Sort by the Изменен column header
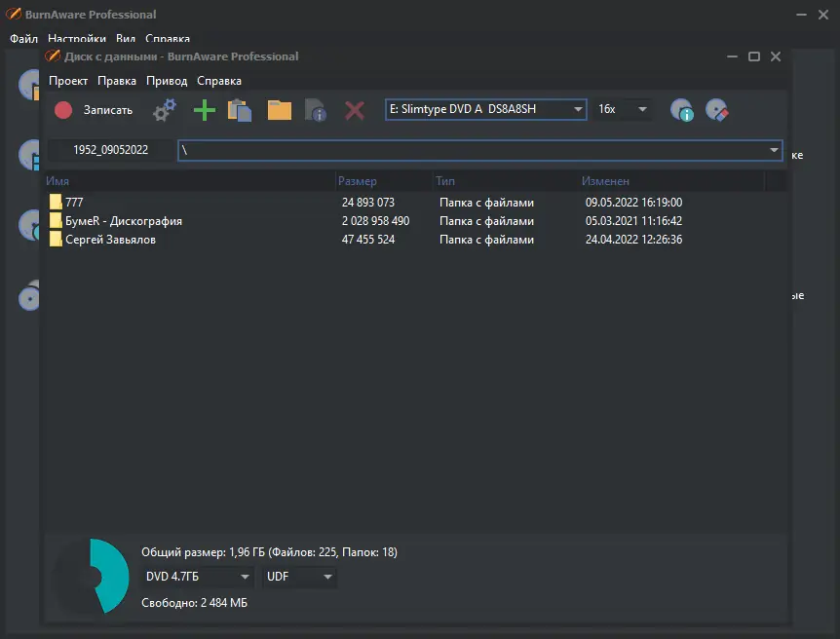The width and height of the screenshot is (840, 639). pyautogui.click(x=671, y=181)
